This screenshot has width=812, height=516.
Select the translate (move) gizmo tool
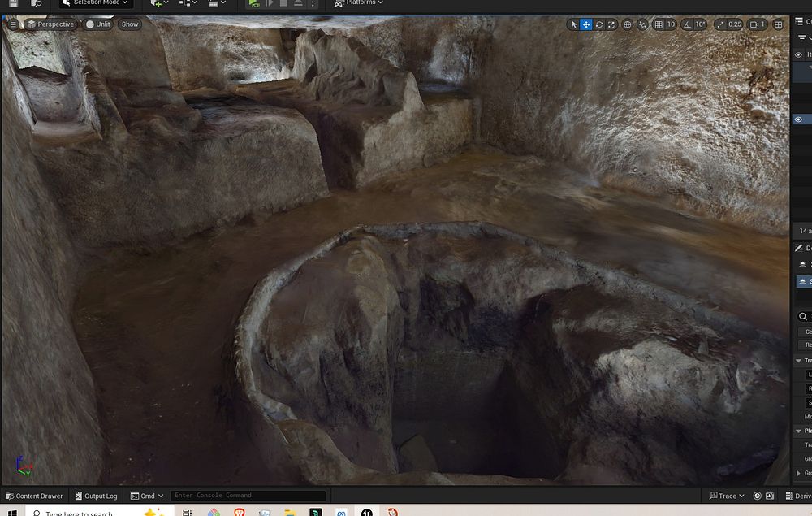(x=586, y=24)
